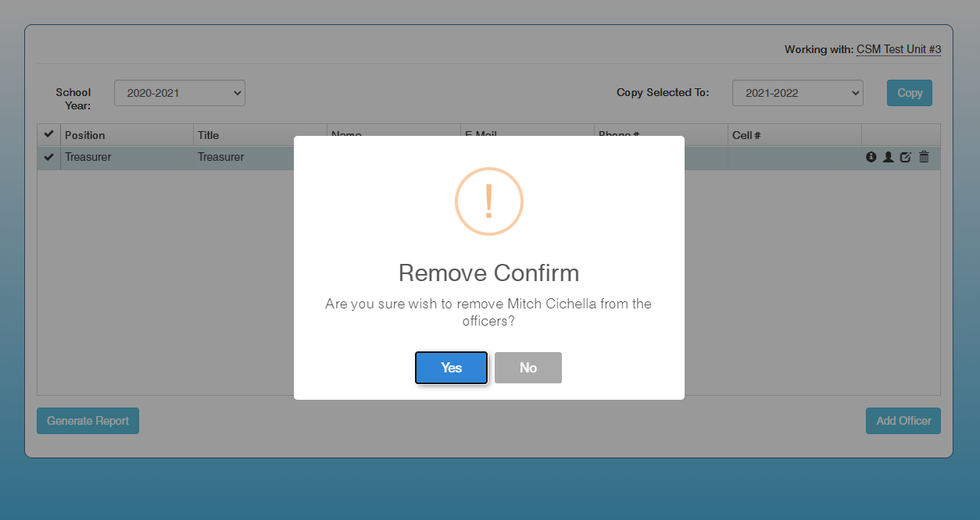980x520 pixels.
Task: Click the person icon in Treasurer row
Action: click(x=889, y=157)
